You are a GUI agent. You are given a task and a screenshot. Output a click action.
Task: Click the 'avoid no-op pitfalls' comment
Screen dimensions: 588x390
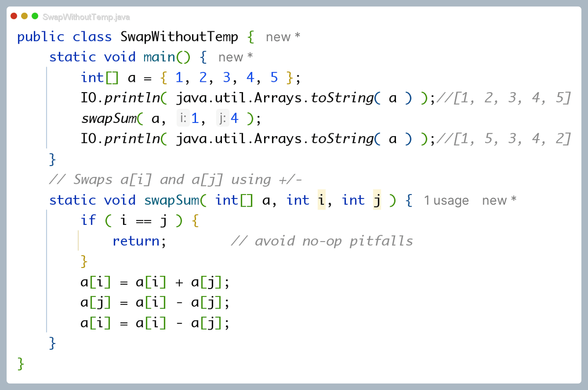point(321,241)
